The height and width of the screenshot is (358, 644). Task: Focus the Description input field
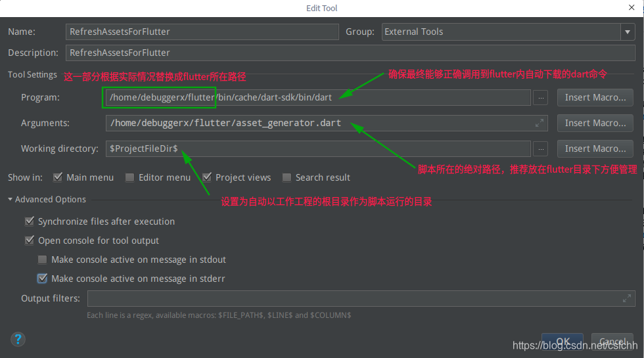pyautogui.click(x=350, y=53)
